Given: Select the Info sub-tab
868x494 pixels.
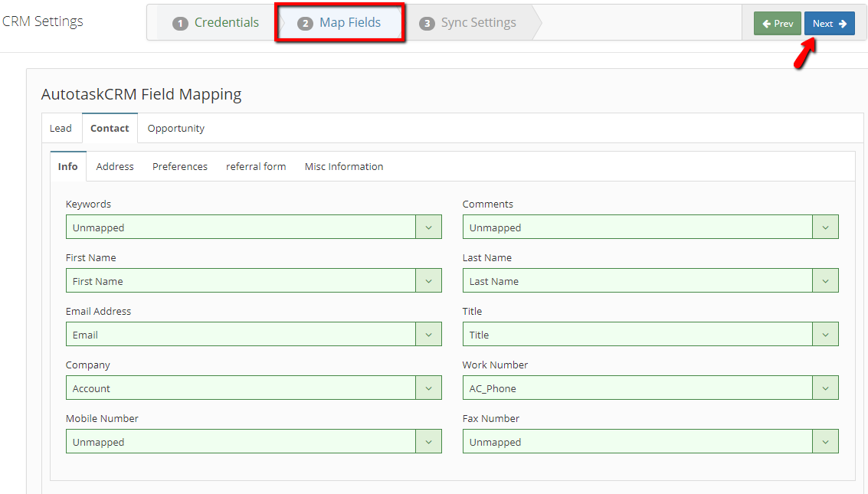Looking at the screenshot, I should [x=68, y=166].
